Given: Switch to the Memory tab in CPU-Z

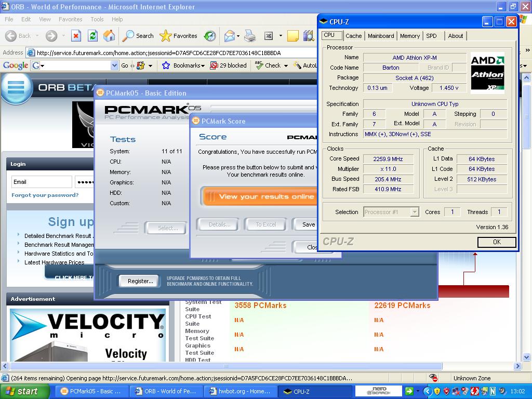Looking at the screenshot, I should (x=410, y=36).
